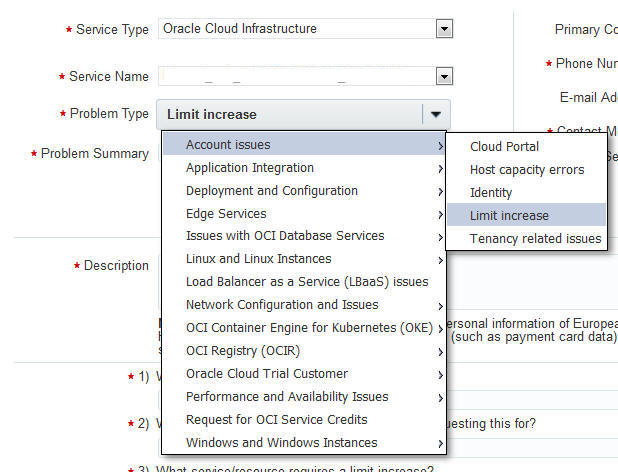Viewport: 618px width, 472px height.
Task: Expand the Network Configuration submenu arrow
Action: pos(441,307)
